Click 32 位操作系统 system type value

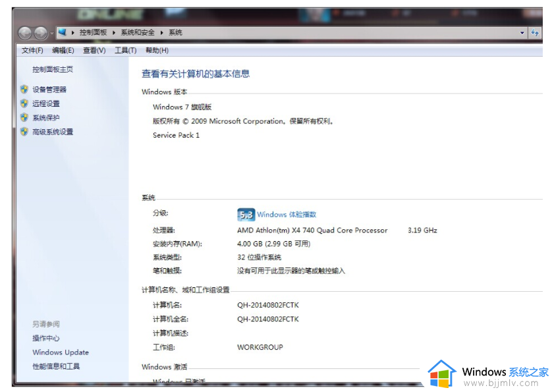259,257
